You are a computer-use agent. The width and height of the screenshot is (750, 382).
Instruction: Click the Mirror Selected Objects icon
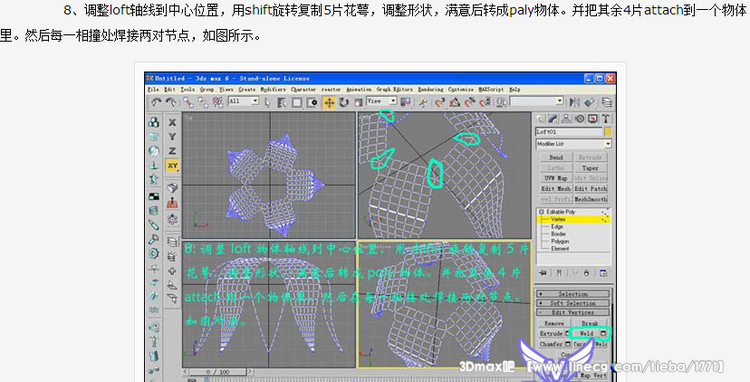point(574,102)
